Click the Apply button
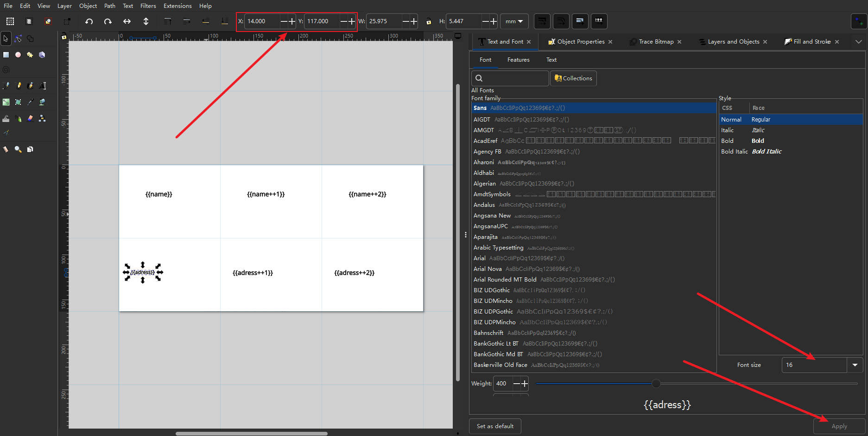868x436 pixels. coord(839,426)
